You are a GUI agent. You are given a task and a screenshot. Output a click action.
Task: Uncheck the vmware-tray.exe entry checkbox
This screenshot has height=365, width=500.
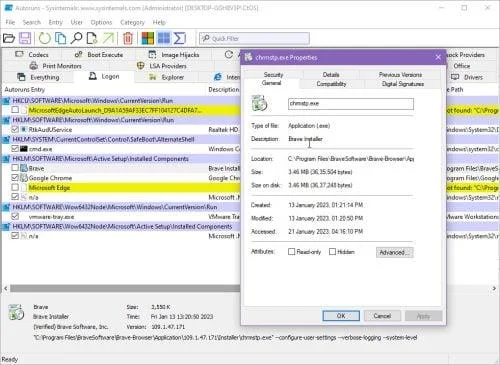tap(15, 217)
